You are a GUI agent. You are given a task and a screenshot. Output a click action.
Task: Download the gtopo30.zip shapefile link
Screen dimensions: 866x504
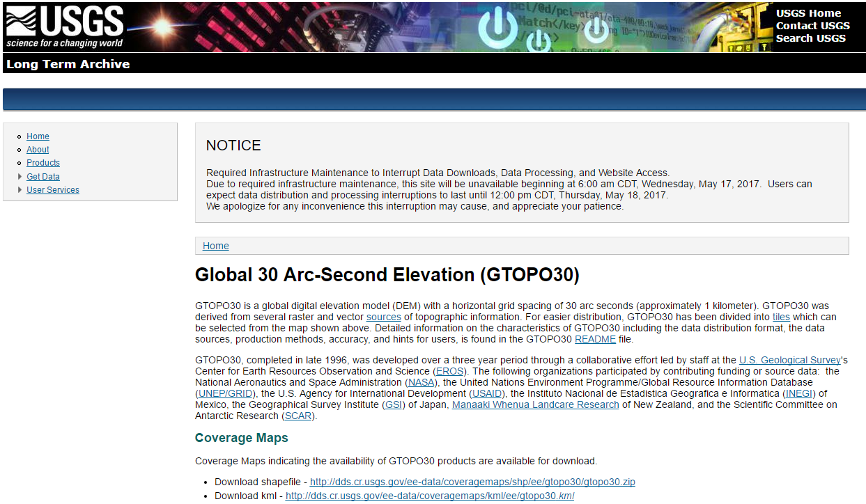click(x=472, y=482)
